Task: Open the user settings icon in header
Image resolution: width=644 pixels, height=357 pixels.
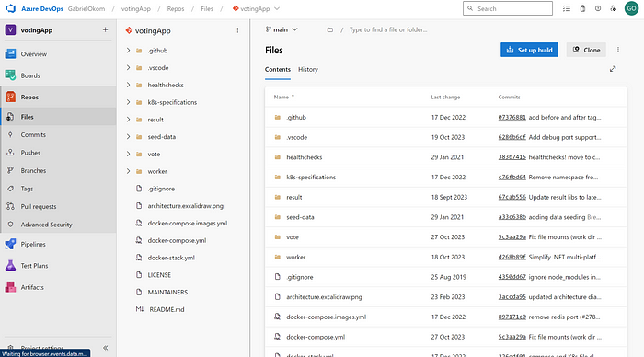Action: click(x=614, y=8)
